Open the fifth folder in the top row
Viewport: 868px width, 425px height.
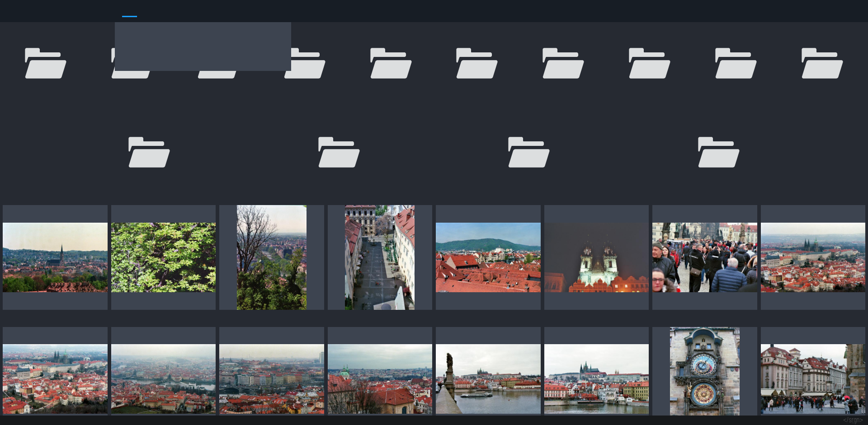click(x=391, y=63)
